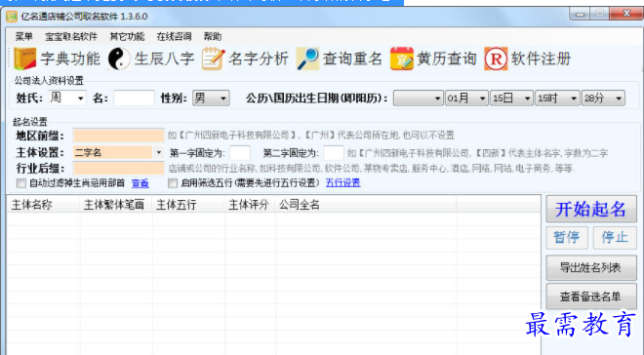Focus the 名 given-name input field

point(134,99)
